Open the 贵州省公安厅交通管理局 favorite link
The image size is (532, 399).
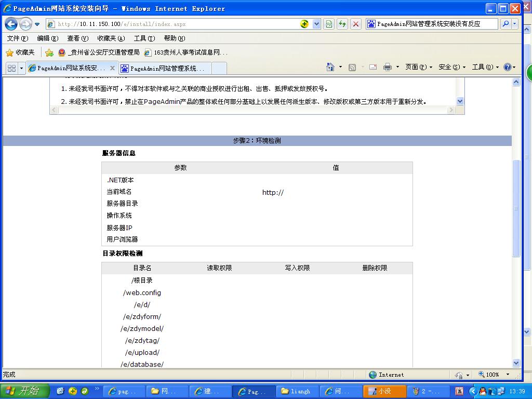99,52
